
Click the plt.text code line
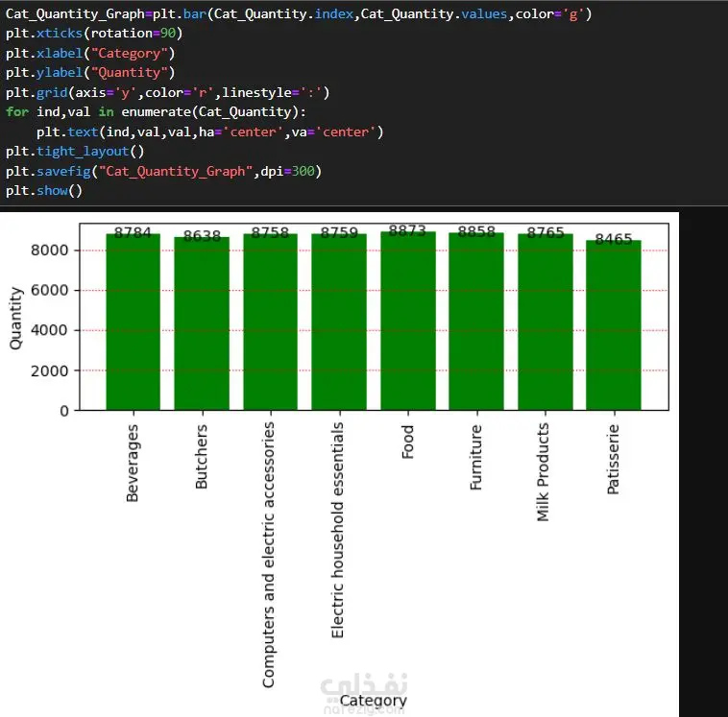210,132
